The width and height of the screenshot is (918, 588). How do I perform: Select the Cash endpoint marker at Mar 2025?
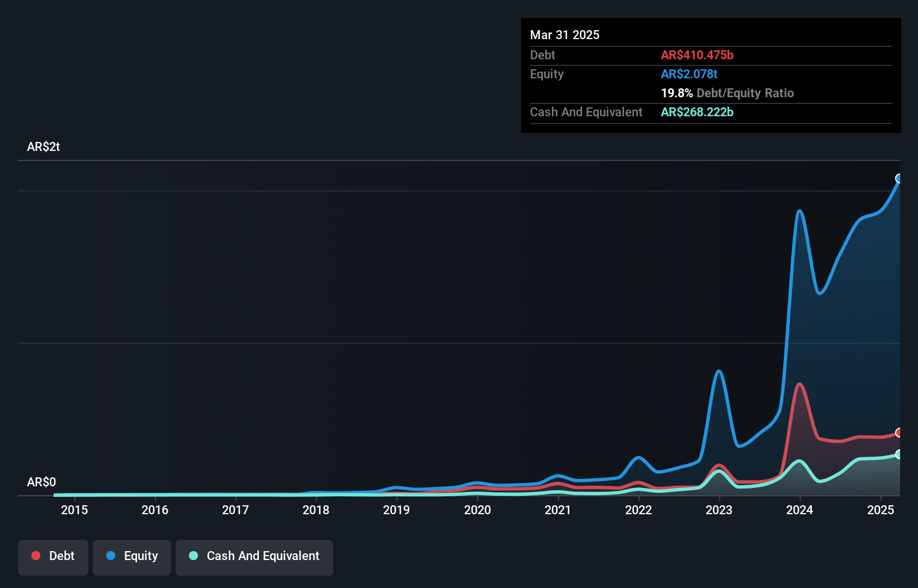899,454
